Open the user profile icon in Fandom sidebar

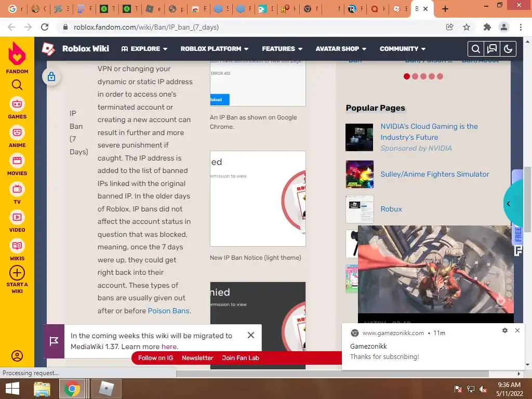17,355
